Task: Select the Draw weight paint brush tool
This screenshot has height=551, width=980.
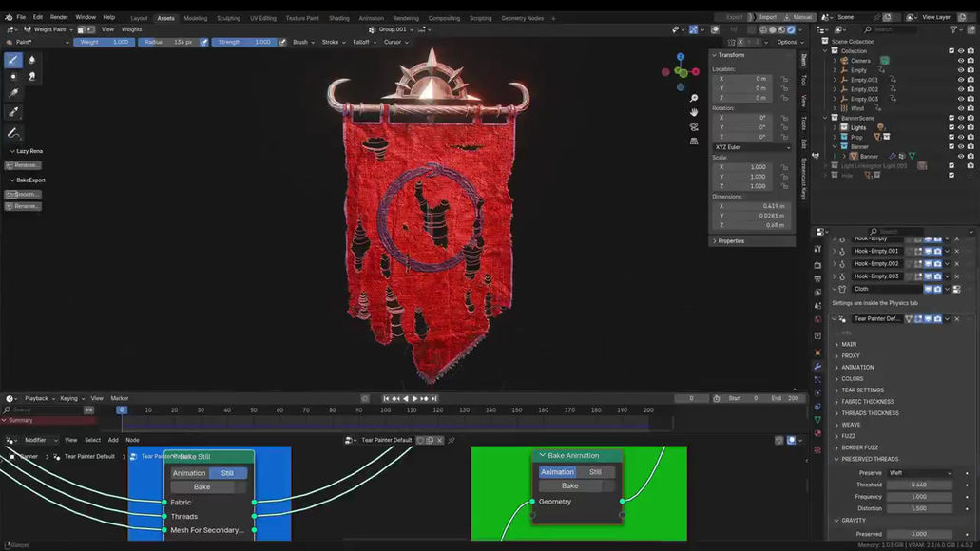Action: [x=13, y=60]
